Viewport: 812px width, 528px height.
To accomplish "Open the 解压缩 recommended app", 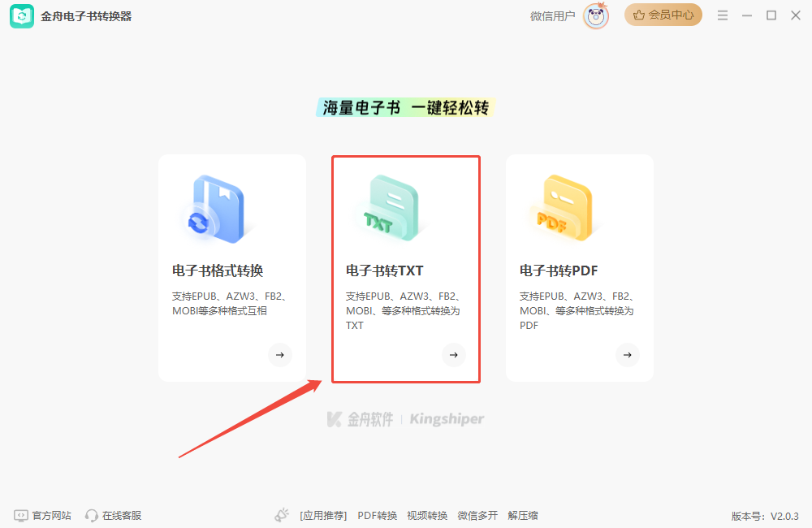I will click(523, 516).
